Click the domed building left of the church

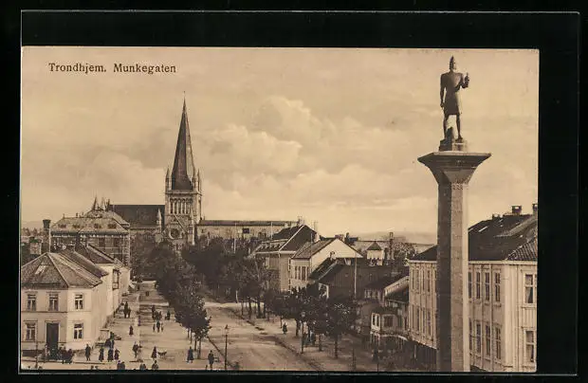tap(91, 230)
